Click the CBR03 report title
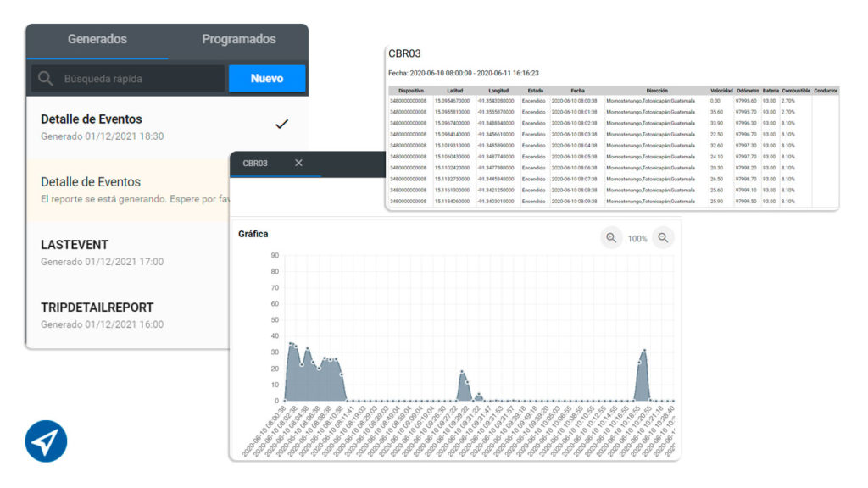 coord(404,53)
